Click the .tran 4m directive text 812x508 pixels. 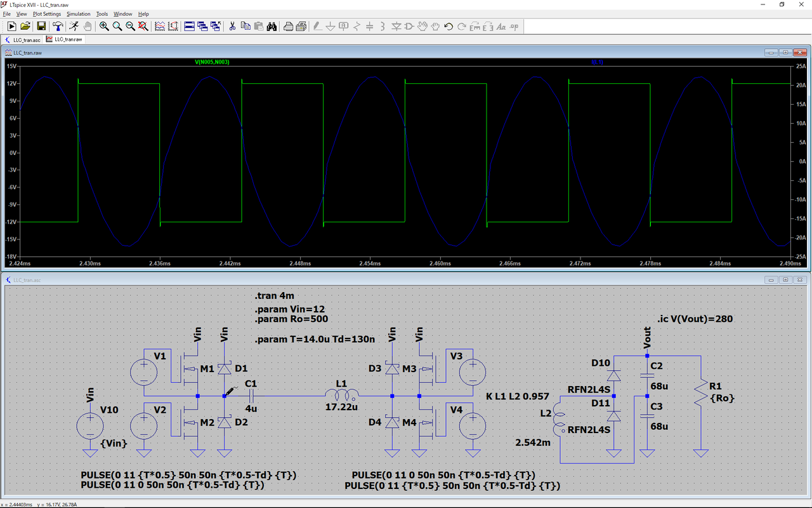pos(274,296)
